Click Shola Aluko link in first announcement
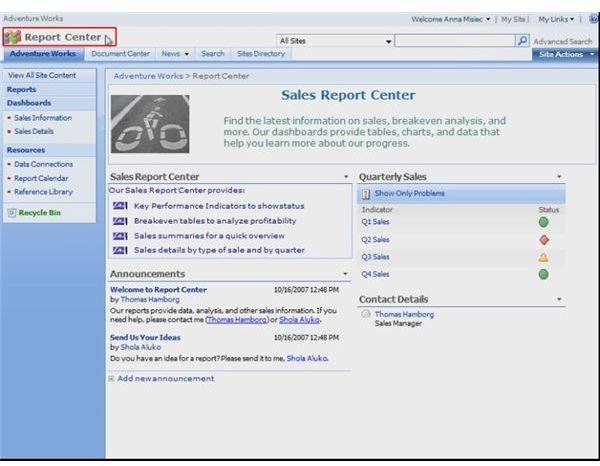Viewport: 600px width, 466px height. coord(299,320)
